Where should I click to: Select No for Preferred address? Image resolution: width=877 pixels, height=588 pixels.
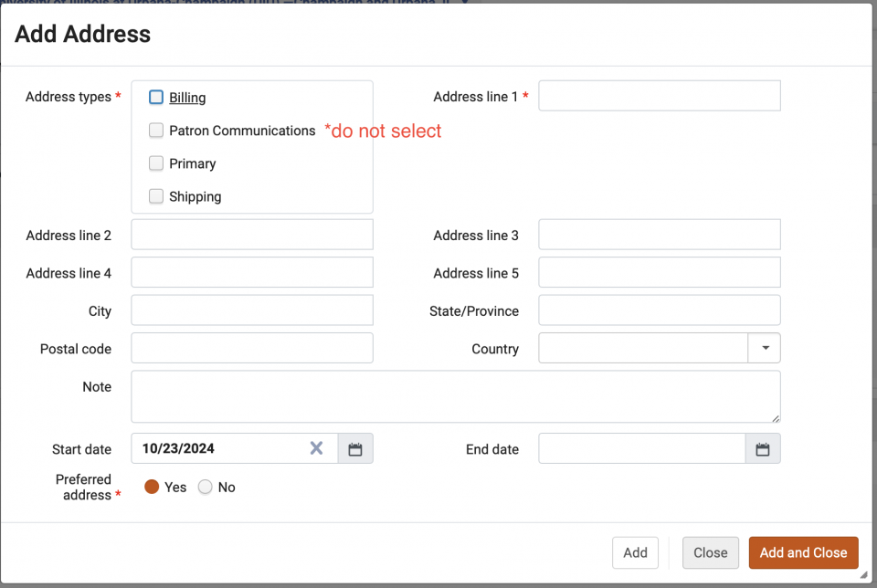pos(206,488)
